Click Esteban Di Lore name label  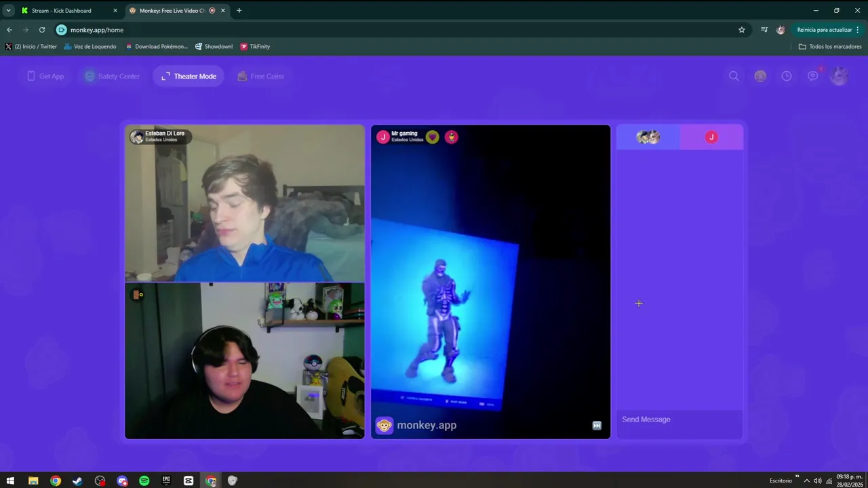pos(165,134)
